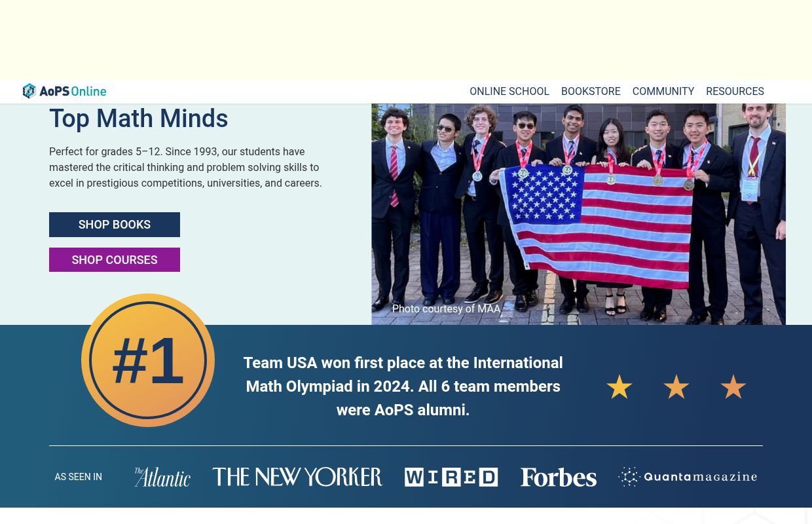812x524 pixels.
Task: Click the AoPS Online logo
Action: [64, 91]
